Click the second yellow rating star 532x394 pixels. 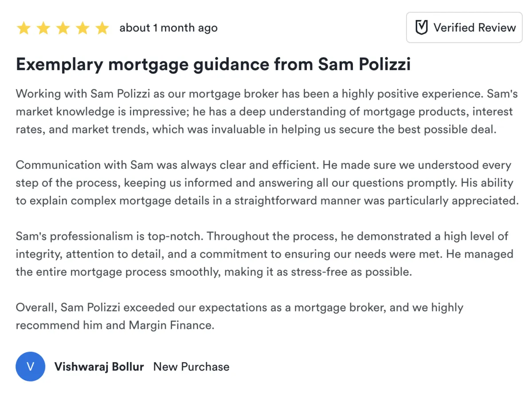pos(43,28)
